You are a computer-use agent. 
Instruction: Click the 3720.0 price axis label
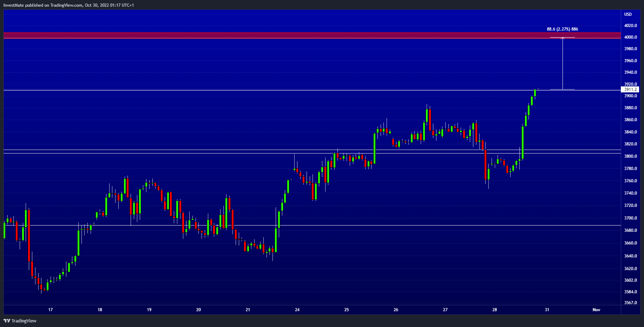tap(631, 205)
